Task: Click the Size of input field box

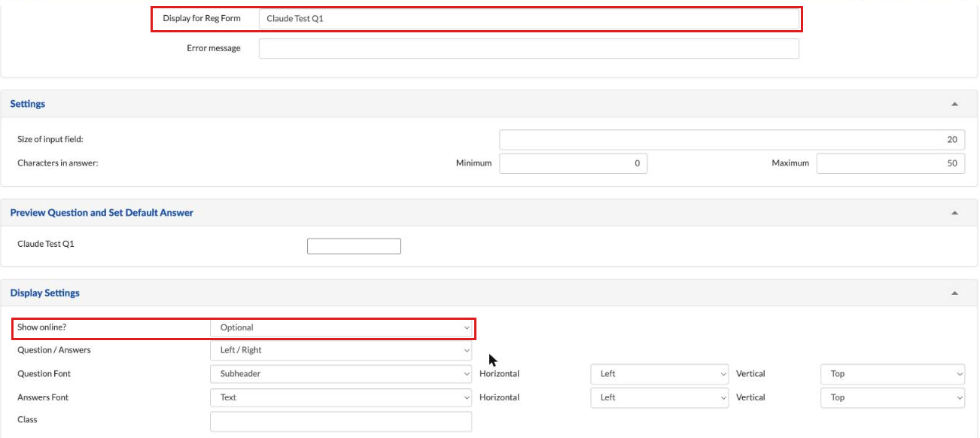Action: pyautogui.click(x=732, y=139)
